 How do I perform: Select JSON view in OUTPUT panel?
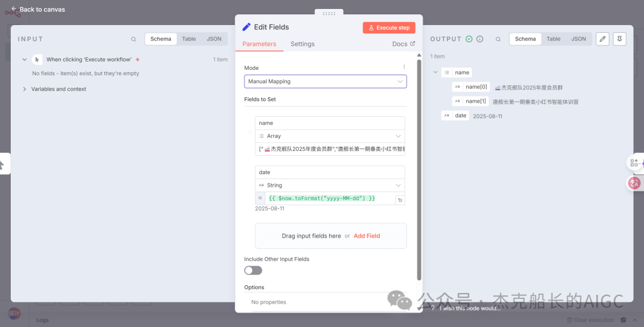578,39
